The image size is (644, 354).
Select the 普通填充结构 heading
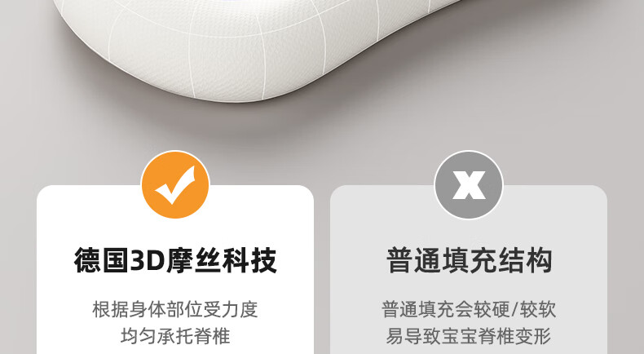(469, 260)
